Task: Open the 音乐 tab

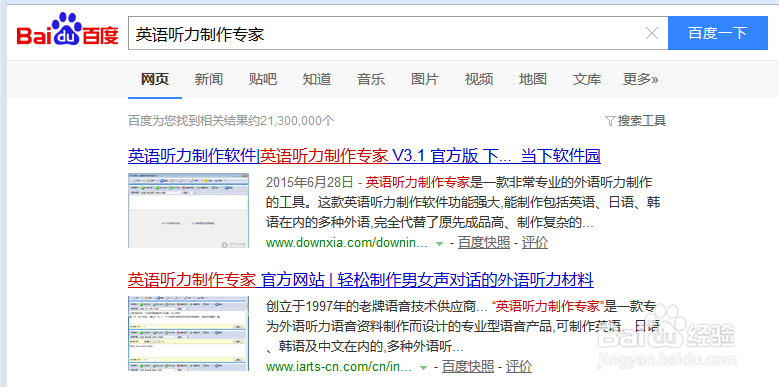Action: click(371, 79)
